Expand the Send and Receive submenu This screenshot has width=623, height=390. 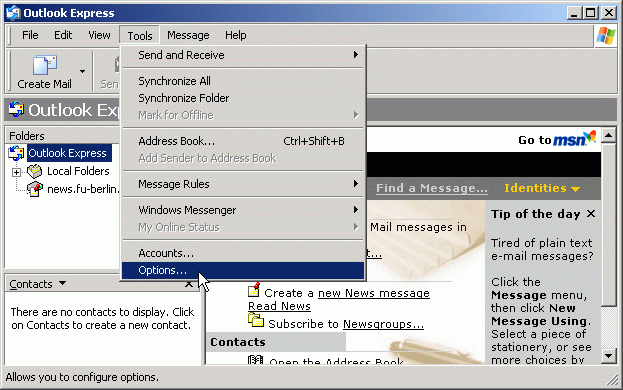pyautogui.click(x=243, y=55)
